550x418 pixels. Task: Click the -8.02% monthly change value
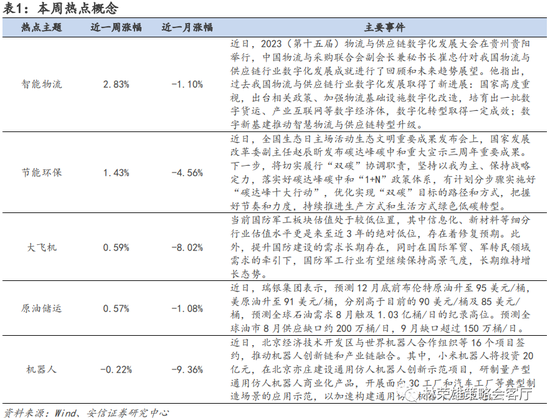click(187, 248)
